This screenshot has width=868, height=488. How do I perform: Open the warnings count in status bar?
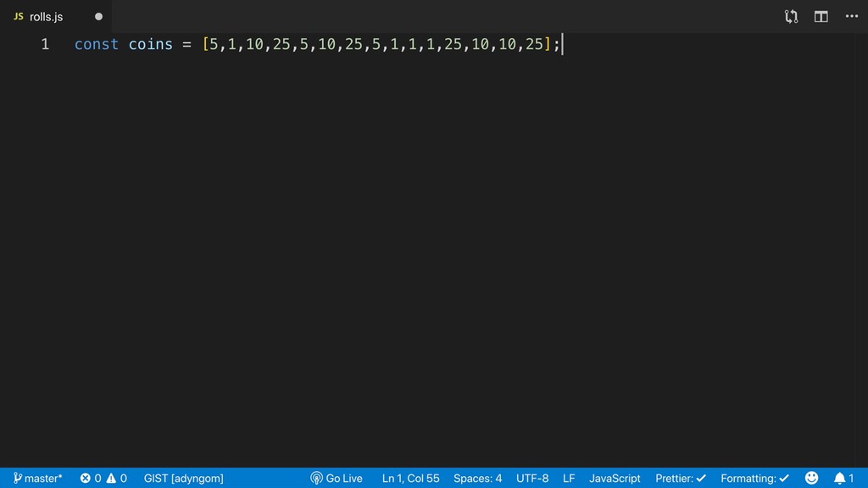coord(116,478)
